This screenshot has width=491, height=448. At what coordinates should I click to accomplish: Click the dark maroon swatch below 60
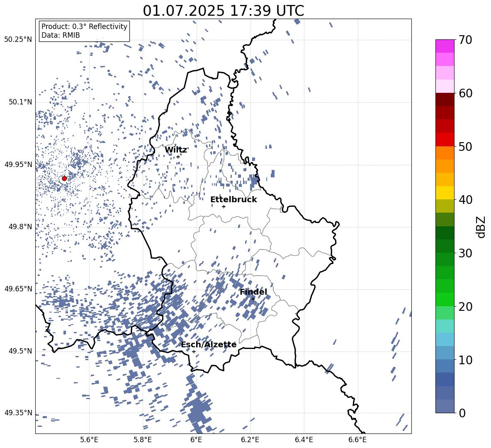point(445,99)
